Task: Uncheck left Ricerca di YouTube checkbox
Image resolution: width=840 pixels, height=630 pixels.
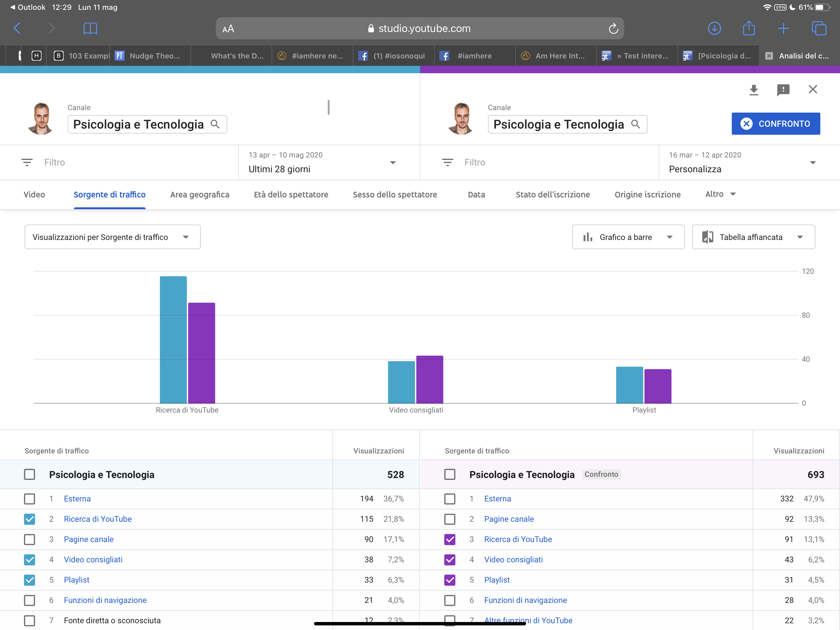Action: [30, 519]
